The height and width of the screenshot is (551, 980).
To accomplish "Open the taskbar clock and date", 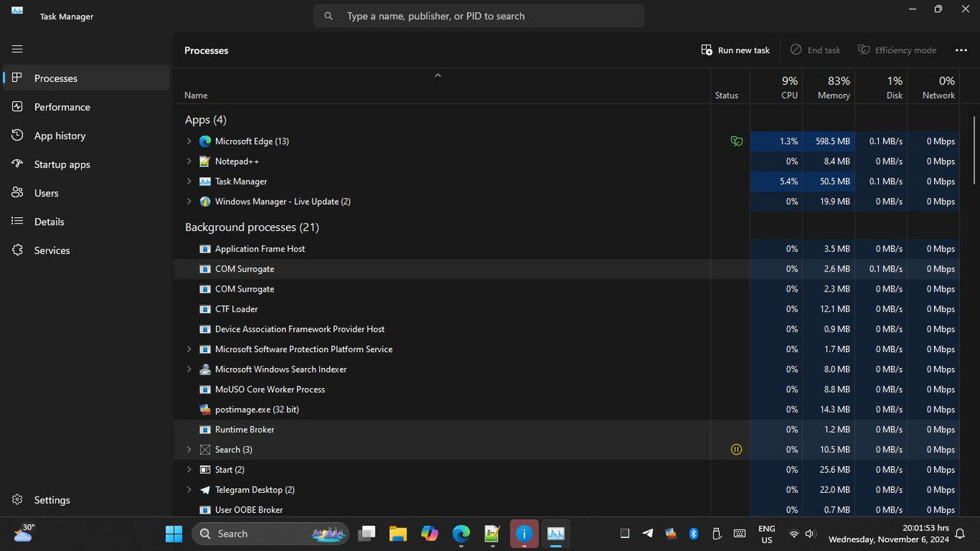I will coord(888,533).
